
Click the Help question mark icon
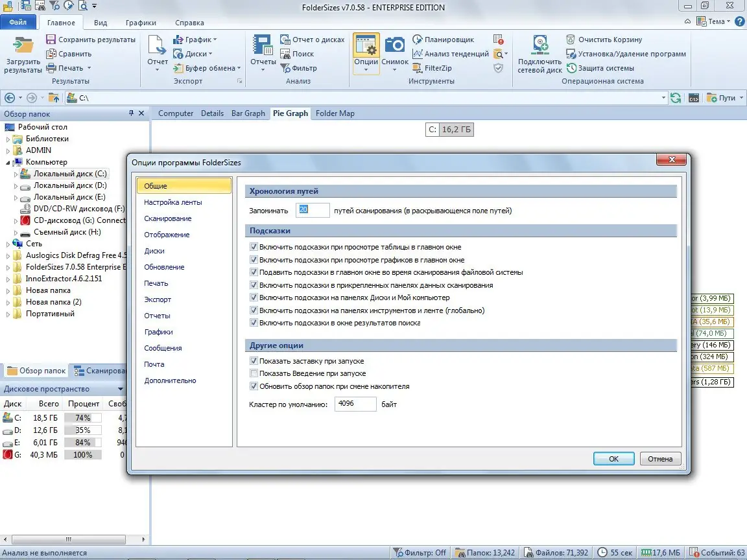[x=739, y=21]
